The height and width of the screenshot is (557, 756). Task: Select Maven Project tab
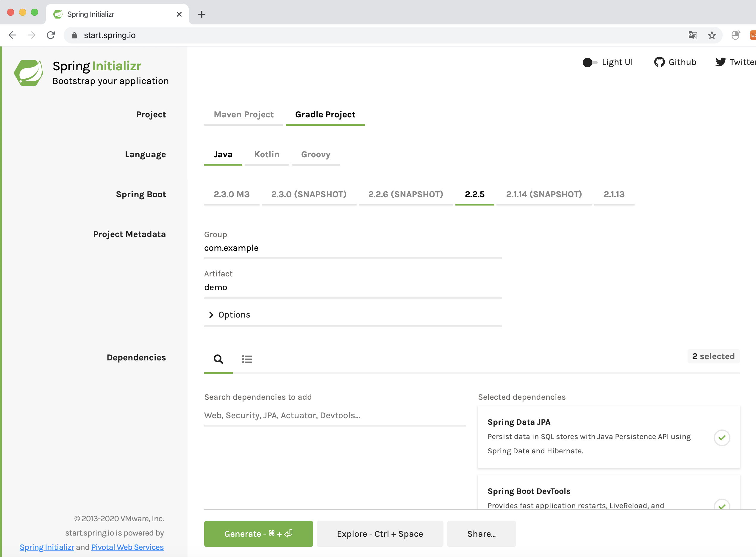tap(243, 115)
